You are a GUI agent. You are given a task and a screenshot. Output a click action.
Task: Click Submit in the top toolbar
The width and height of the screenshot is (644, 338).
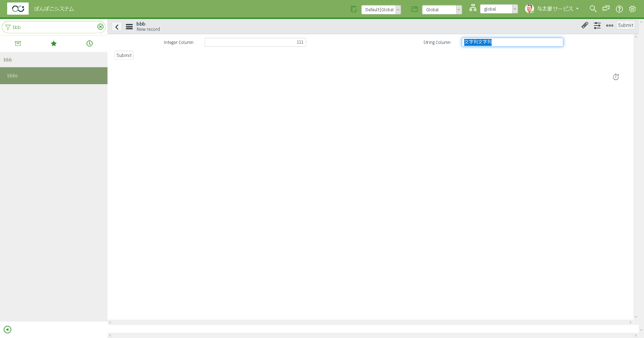click(626, 25)
